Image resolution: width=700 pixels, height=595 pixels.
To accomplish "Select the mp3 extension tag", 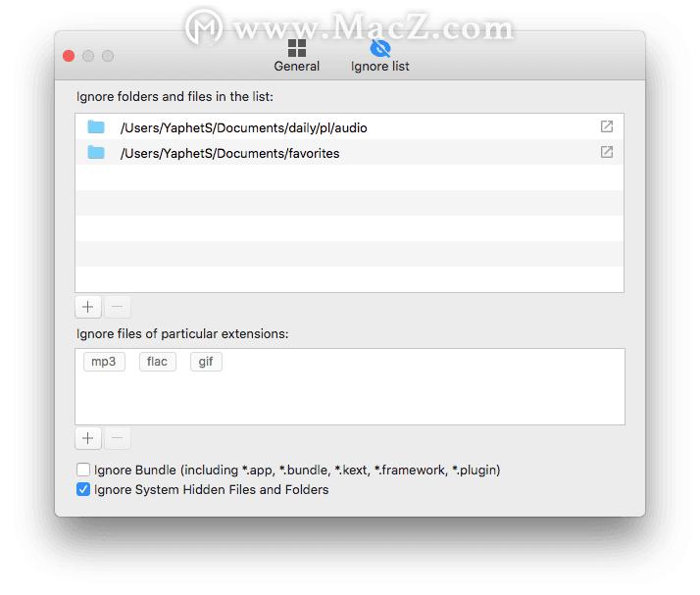I will coord(104,362).
